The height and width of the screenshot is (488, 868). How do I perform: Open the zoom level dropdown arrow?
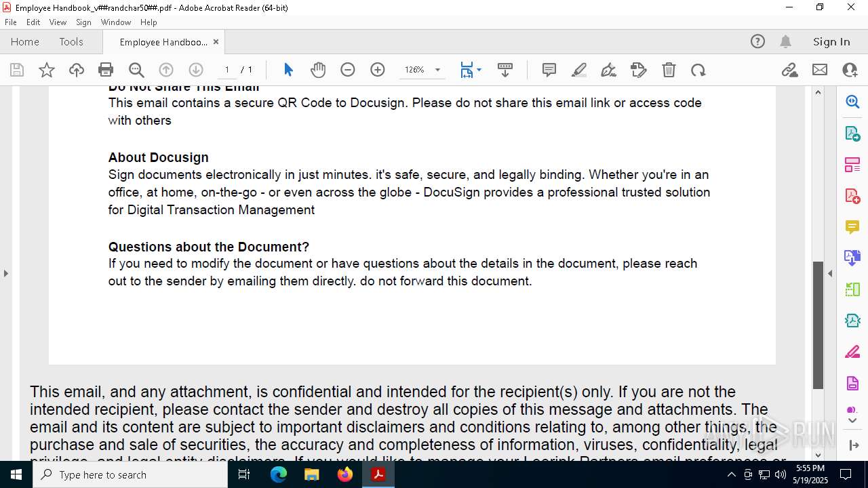coord(437,70)
